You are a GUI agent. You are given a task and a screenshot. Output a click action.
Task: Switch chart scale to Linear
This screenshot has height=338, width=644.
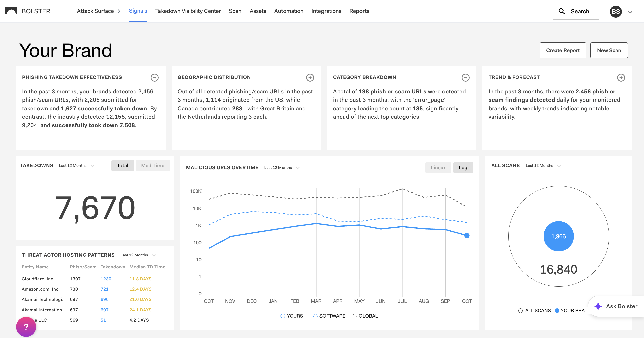tap(438, 168)
